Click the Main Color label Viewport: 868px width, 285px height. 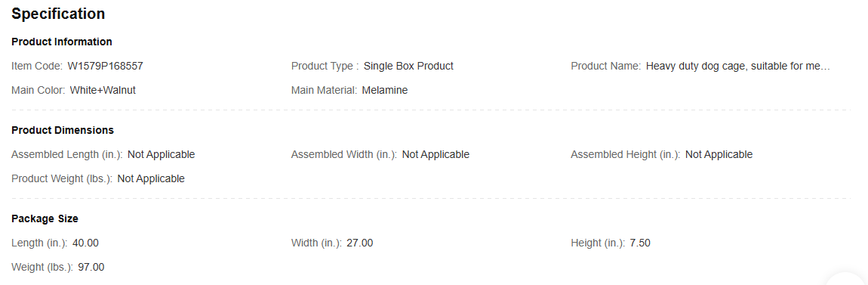(x=38, y=91)
